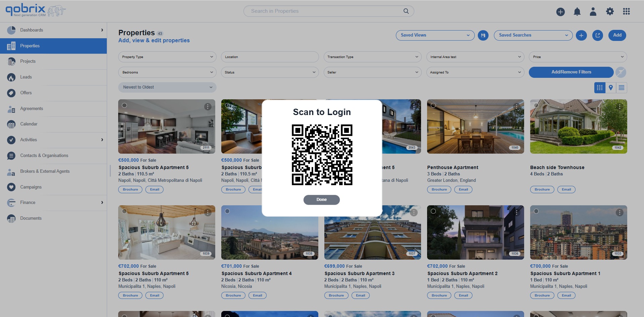Select the Beach side Townhouse card checkbox
The image size is (644, 317).
536,105
